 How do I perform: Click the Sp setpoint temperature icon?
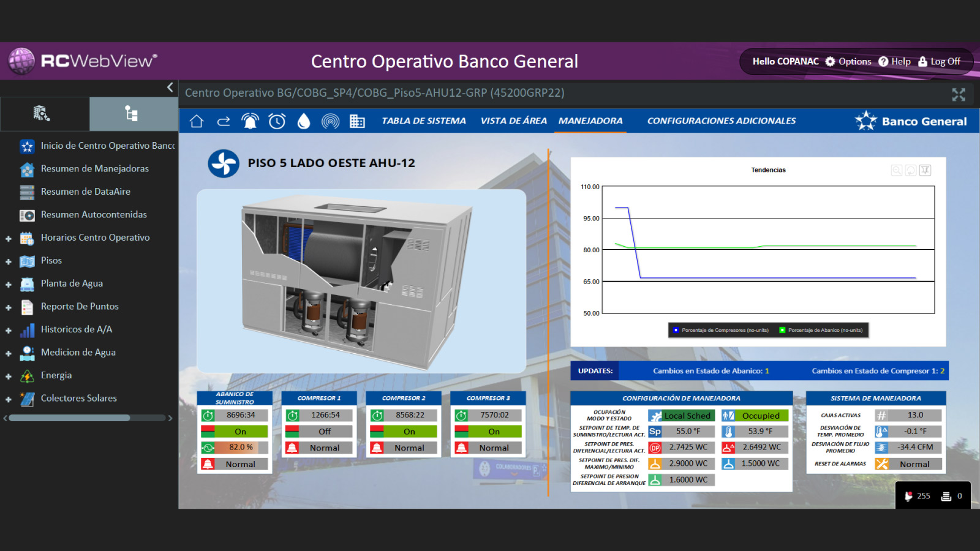pos(655,432)
